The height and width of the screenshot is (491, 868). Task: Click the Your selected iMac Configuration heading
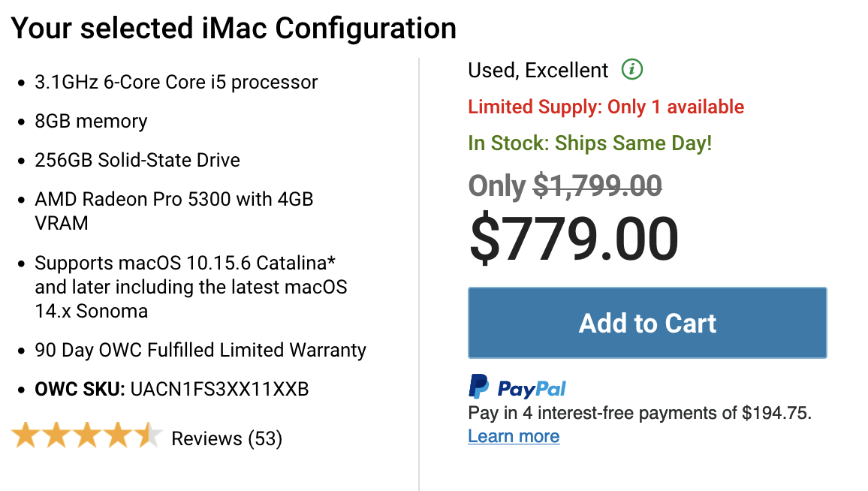pyautogui.click(x=234, y=29)
